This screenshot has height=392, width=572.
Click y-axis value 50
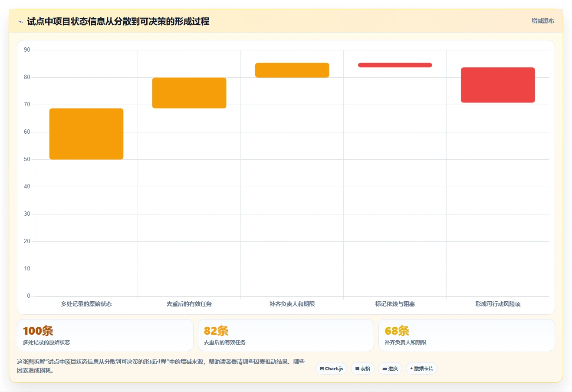[27, 159]
